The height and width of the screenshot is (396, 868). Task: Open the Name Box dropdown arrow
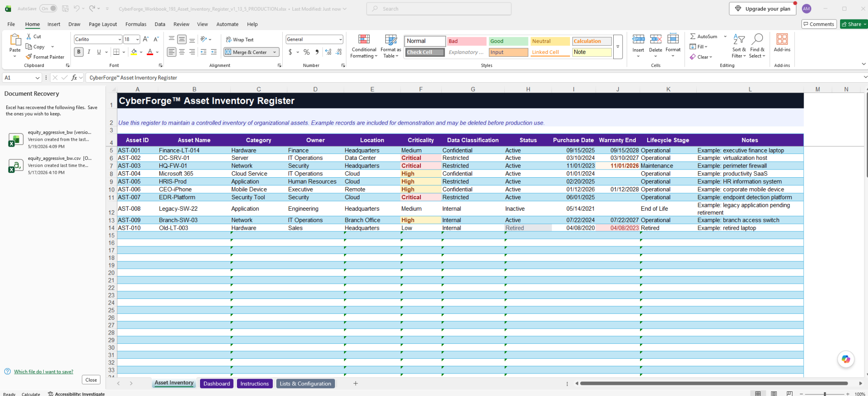(x=37, y=78)
